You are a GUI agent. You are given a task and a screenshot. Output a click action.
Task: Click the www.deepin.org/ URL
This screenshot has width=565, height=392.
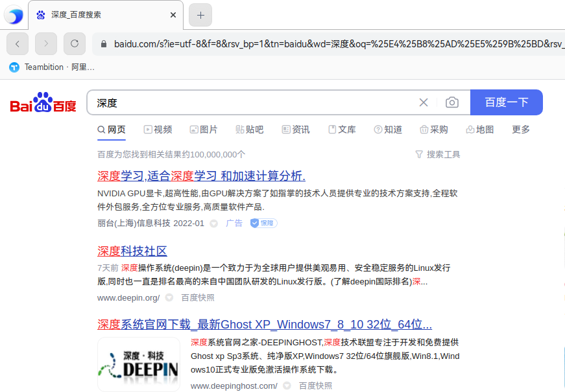coord(128,298)
